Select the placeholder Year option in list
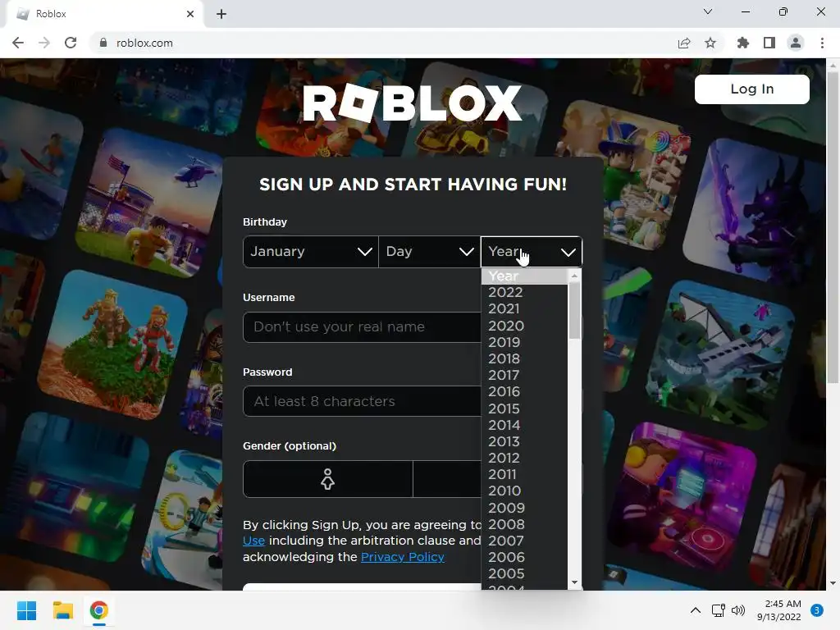 click(524, 276)
